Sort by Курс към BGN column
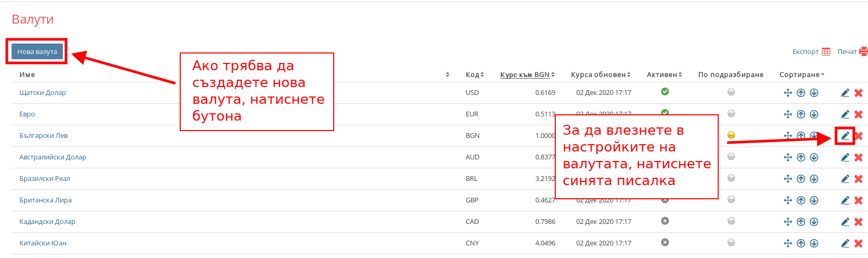 pyautogui.click(x=527, y=74)
